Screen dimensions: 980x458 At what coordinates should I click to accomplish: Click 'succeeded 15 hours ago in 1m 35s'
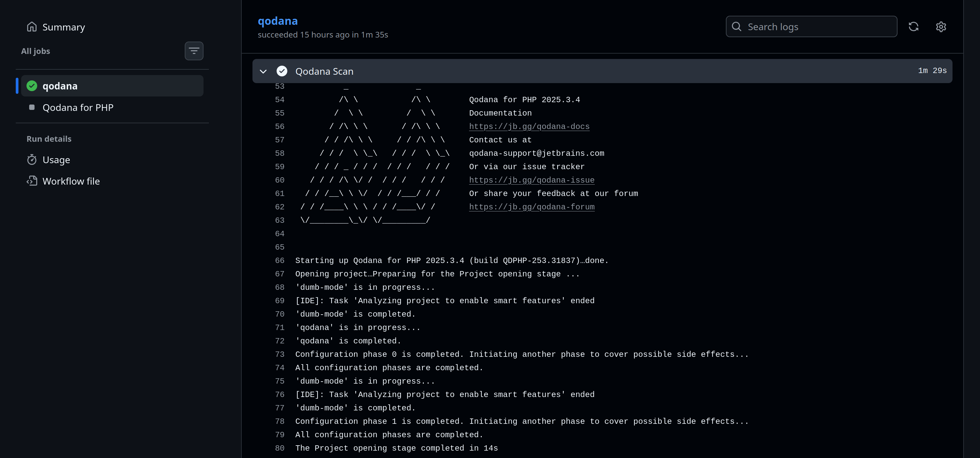[x=323, y=35]
